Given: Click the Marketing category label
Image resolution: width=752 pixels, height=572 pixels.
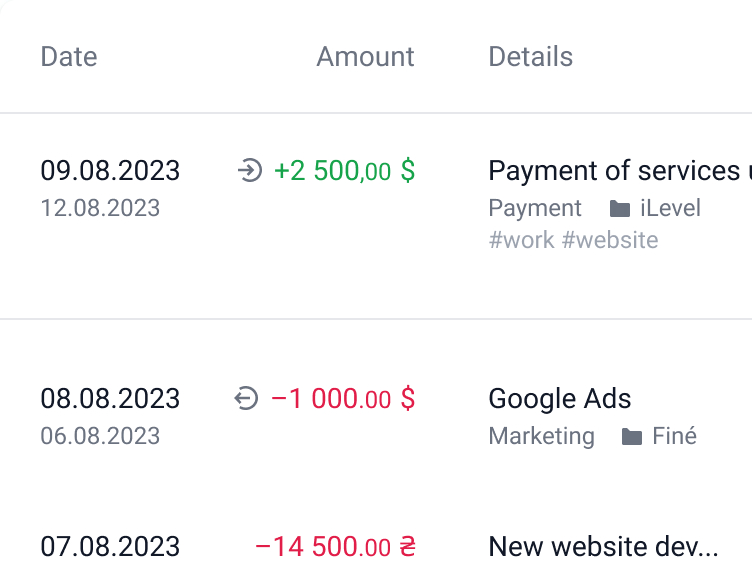Looking at the screenshot, I should 541,437.
